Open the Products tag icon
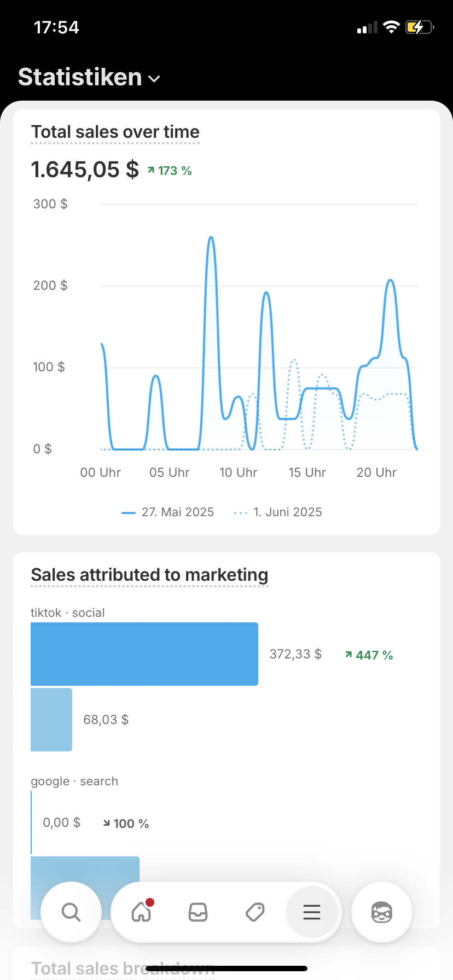 (255, 912)
